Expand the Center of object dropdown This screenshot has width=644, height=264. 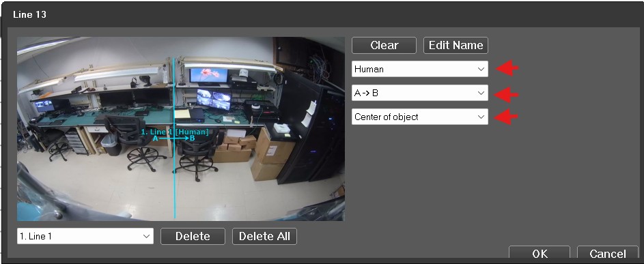(420, 117)
